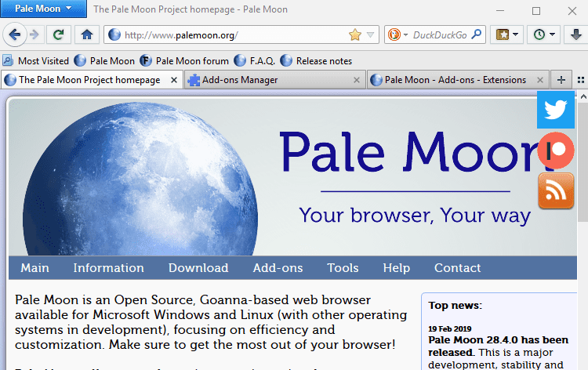Screen dimensions: 588x370
Task: Click the site identity globe icon
Action: (114, 34)
